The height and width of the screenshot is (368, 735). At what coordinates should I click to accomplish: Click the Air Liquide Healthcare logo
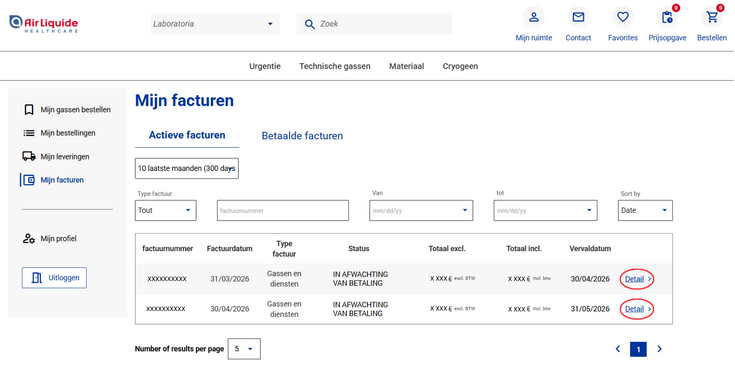[x=44, y=23]
